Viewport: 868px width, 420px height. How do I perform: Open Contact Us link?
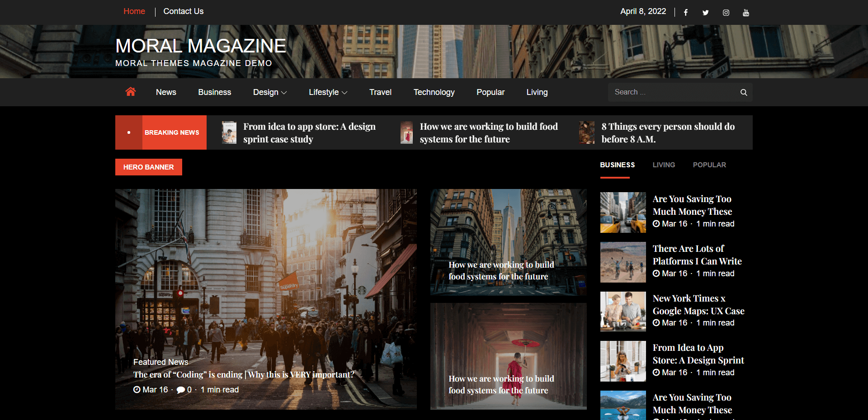coord(184,11)
